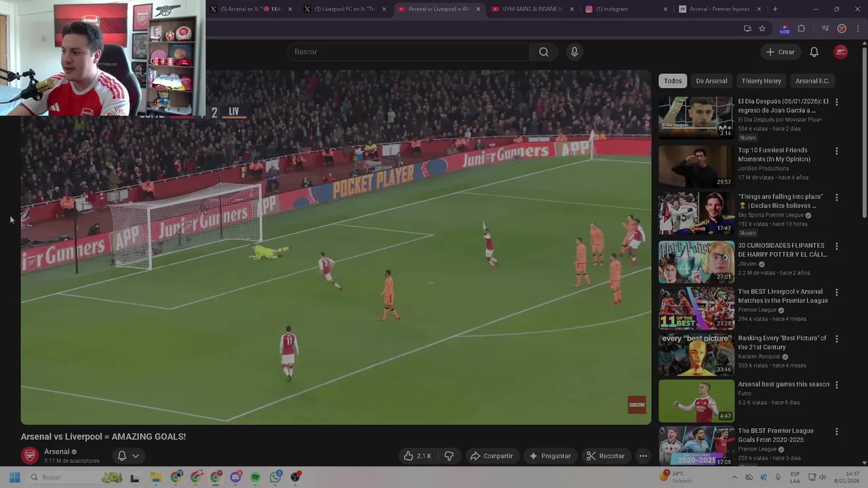This screenshot has width=868, height=488.
Task: Open the YouTube account avatar menu
Action: (840, 52)
